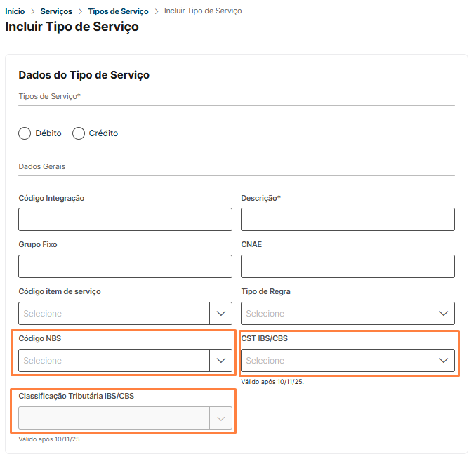Expand Código item de serviço chevron arrow
Viewport: 476px width, 459px height.
click(x=221, y=313)
